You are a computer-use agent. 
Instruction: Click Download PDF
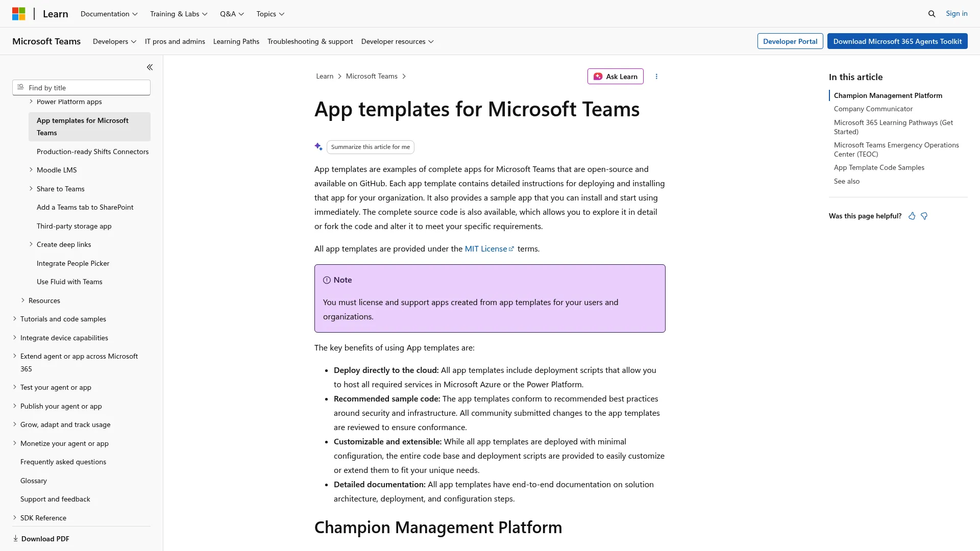click(x=41, y=539)
